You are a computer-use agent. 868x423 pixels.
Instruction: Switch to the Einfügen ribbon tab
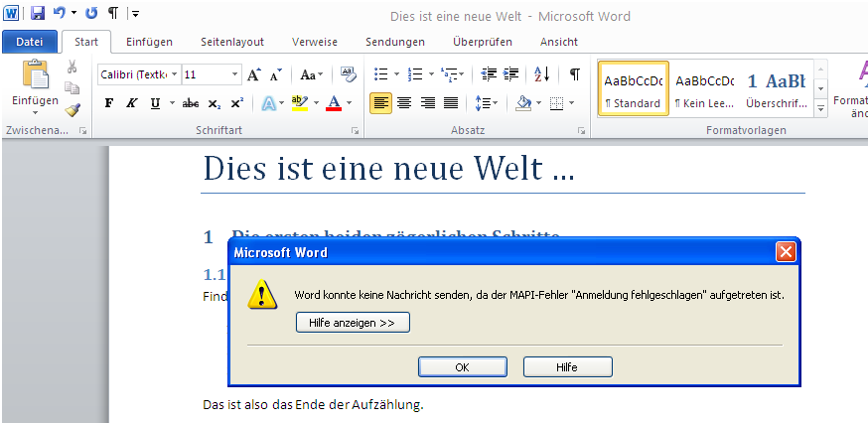(149, 42)
